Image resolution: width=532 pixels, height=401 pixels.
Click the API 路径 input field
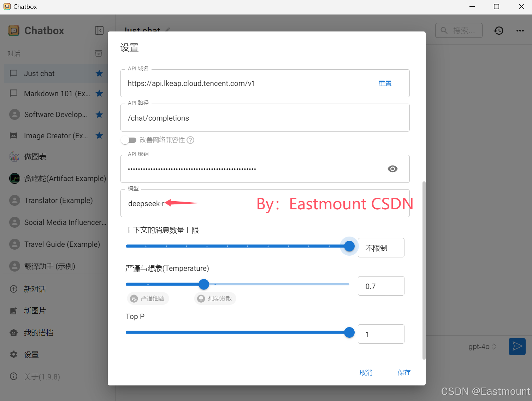click(265, 118)
